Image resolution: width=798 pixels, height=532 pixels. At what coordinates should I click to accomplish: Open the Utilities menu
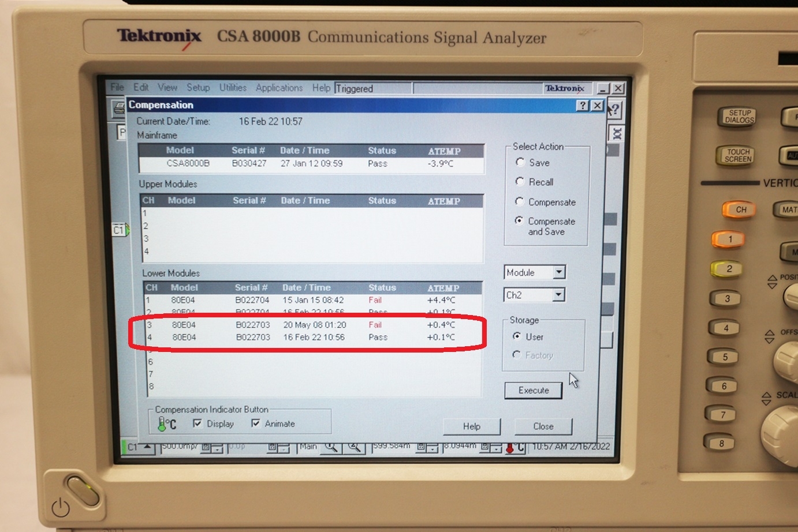point(233,88)
